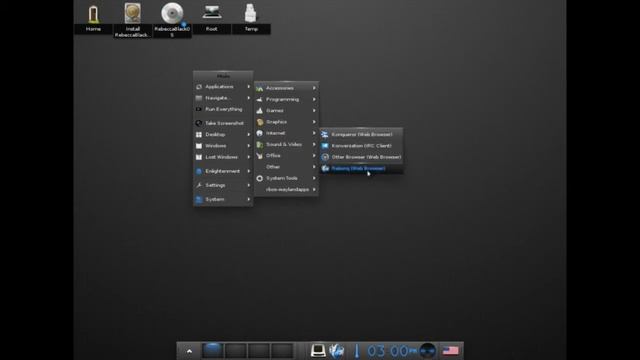This screenshot has height=360, width=640.
Task: Open the Root desktop icon
Action: pyautogui.click(x=211, y=18)
